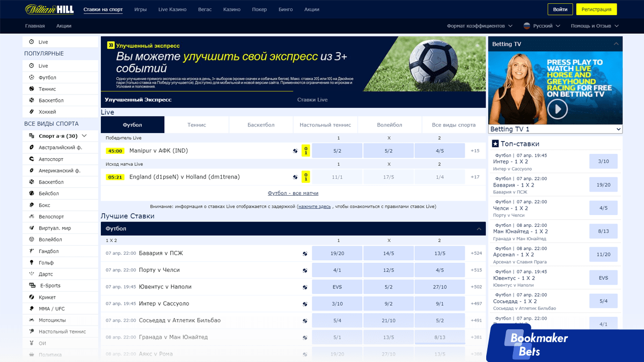
Task: Click football icon in Manipur v АФК row
Action: tap(295, 151)
